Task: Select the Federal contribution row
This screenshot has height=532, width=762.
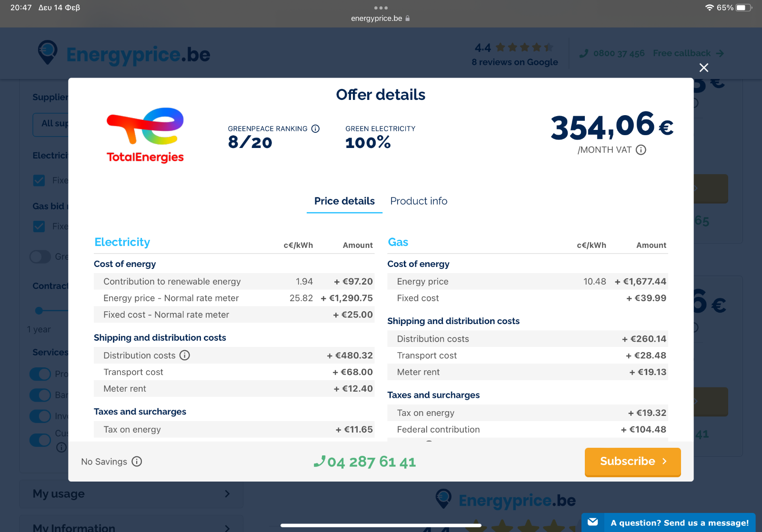Action: tap(527, 429)
